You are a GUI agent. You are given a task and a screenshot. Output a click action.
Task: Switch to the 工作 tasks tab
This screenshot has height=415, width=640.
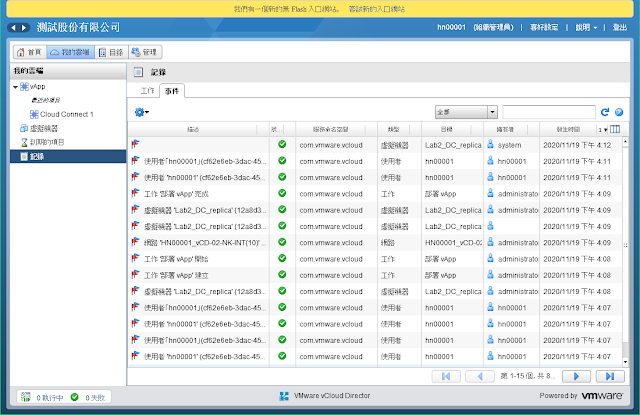(147, 91)
